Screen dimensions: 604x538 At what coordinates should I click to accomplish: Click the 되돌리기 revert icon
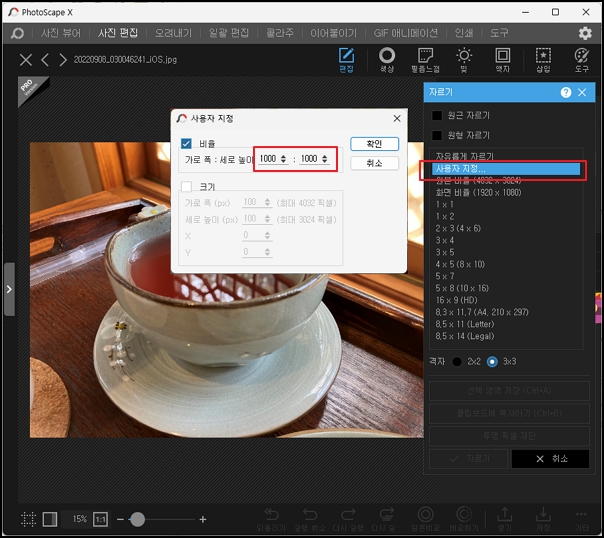271,519
